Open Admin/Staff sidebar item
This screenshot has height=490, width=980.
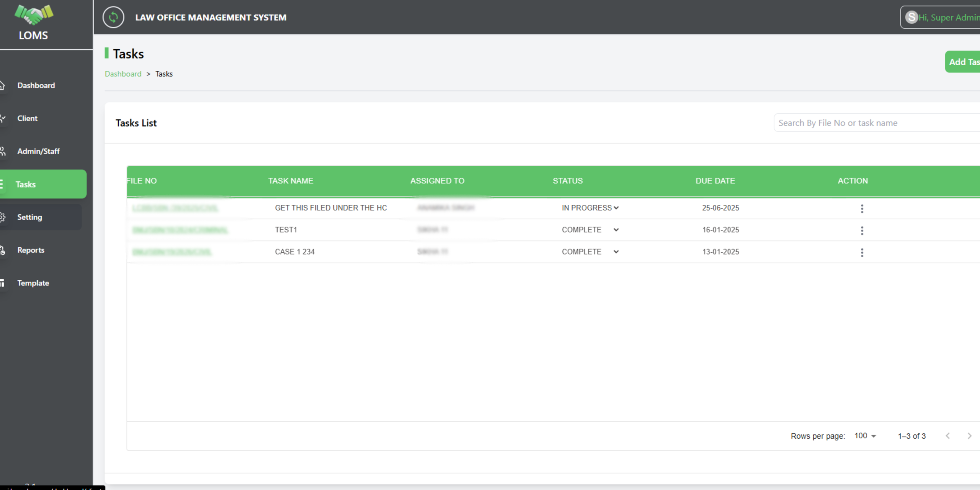click(38, 151)
